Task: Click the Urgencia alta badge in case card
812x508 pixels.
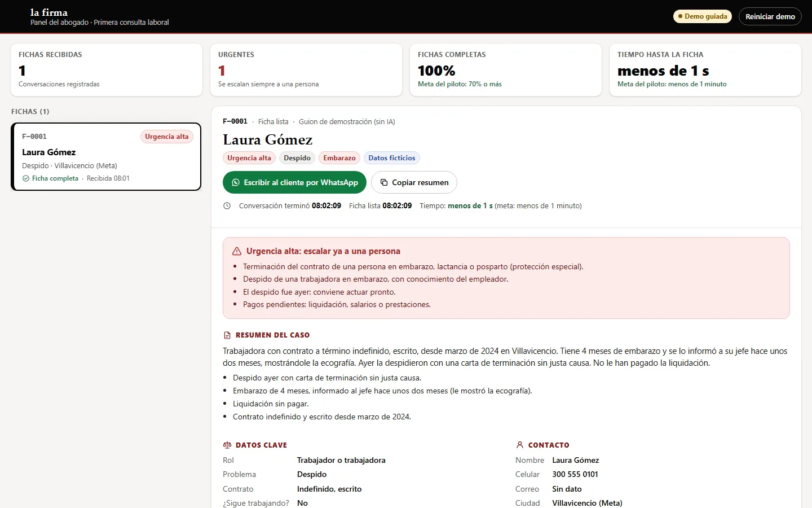Action: pos(167,137)
